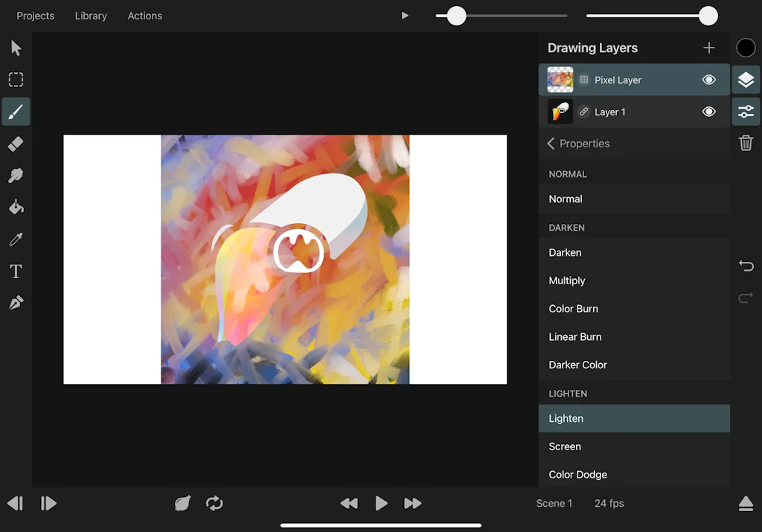Viewport: 762px width, 532px height.
Task: Open the layer adjustments settings panel
Action: [746, 112]
